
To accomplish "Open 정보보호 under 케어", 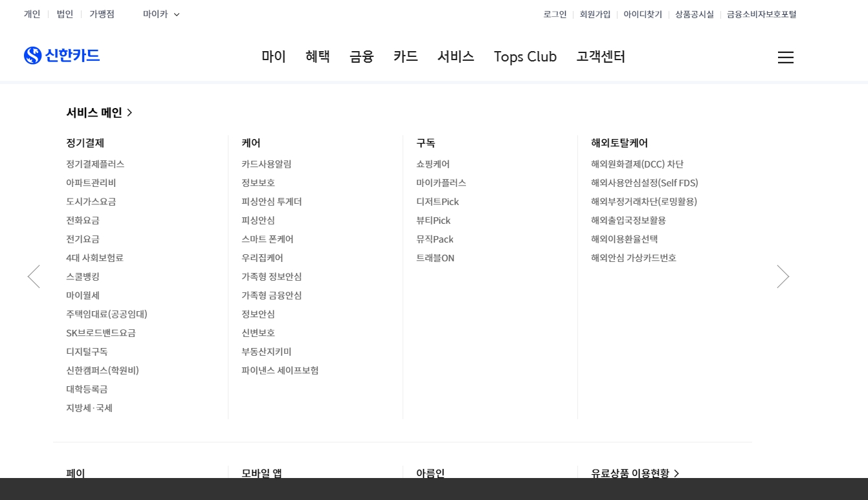I will [258, 183].
